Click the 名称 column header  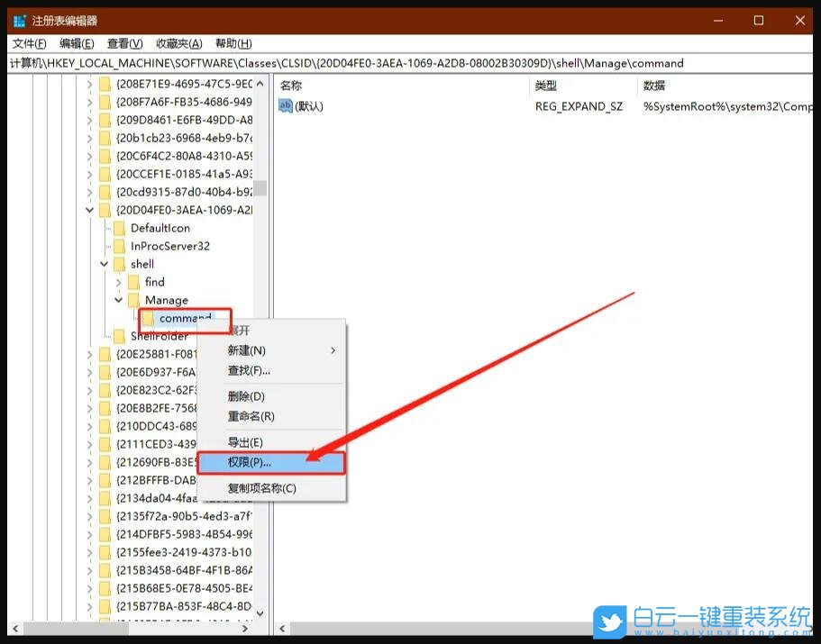(x=288, y=86)
